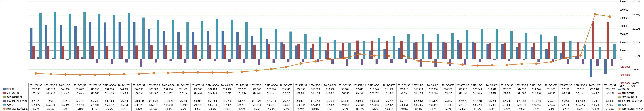The image size is (644, 111).
Task: Select 株式報酬費用 legend entry beside the 2021/03/31 column
Action: tap(627, 97)
